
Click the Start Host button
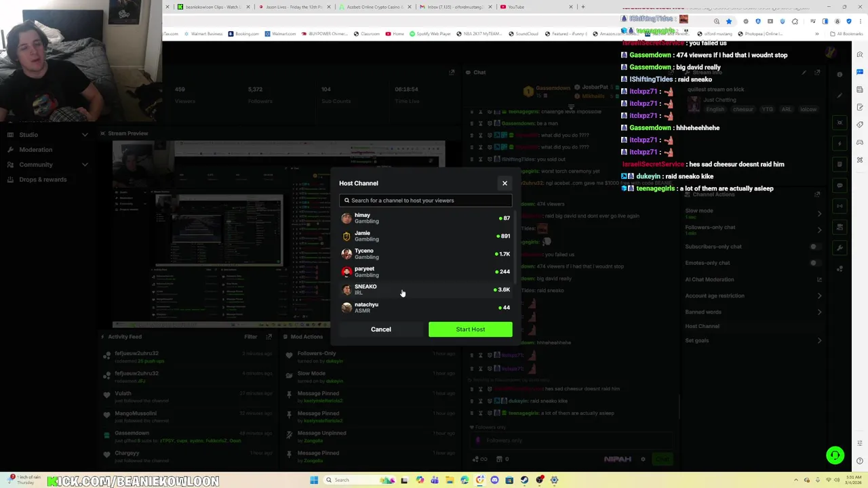click(x=471, y=329)
